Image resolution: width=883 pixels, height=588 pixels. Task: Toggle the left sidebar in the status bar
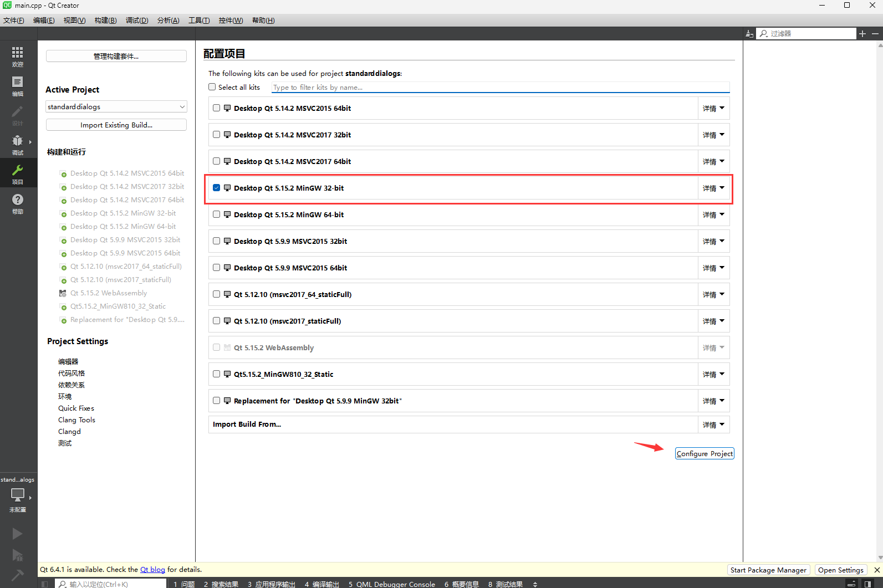coord(45,584)
